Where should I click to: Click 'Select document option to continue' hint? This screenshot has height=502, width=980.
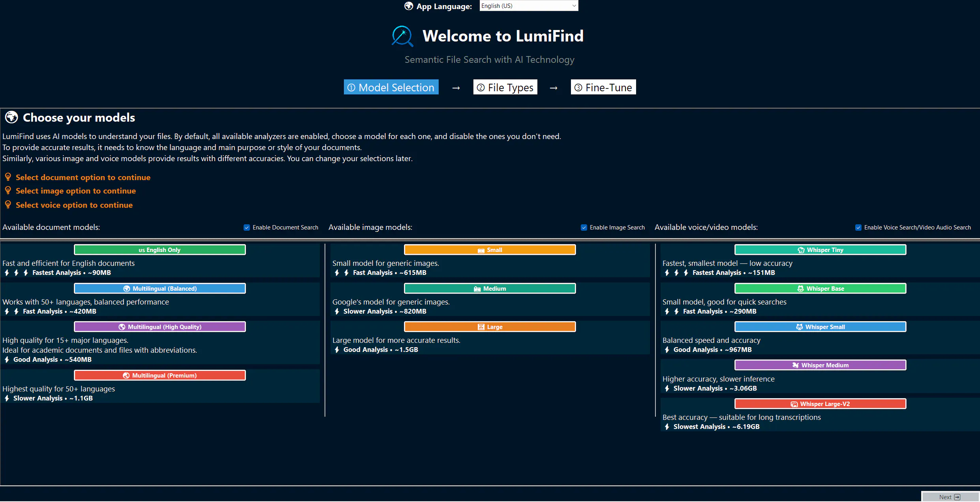pos(83,177)
